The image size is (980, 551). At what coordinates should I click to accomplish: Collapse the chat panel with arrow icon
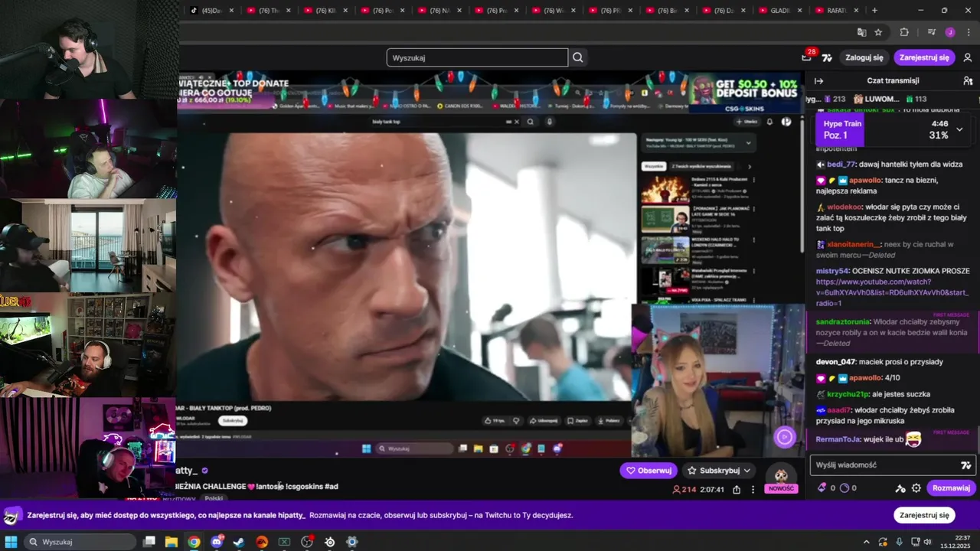(818, 80)
